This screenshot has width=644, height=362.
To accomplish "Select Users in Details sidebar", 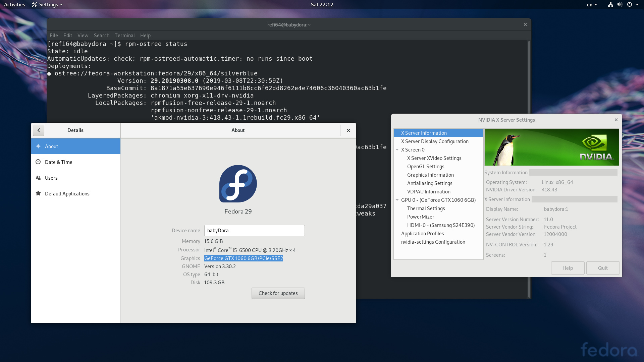I will click(76, 178).
